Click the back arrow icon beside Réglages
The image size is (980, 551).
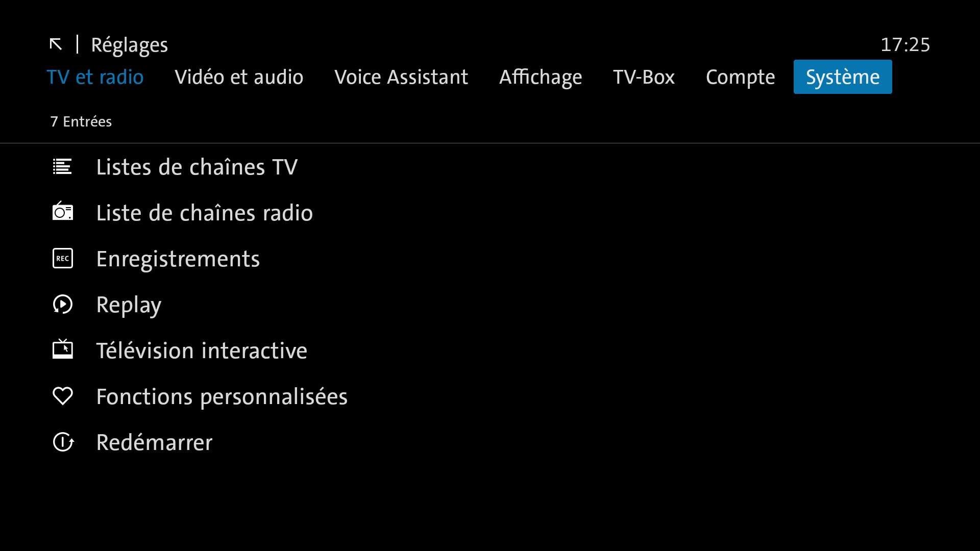56,44
